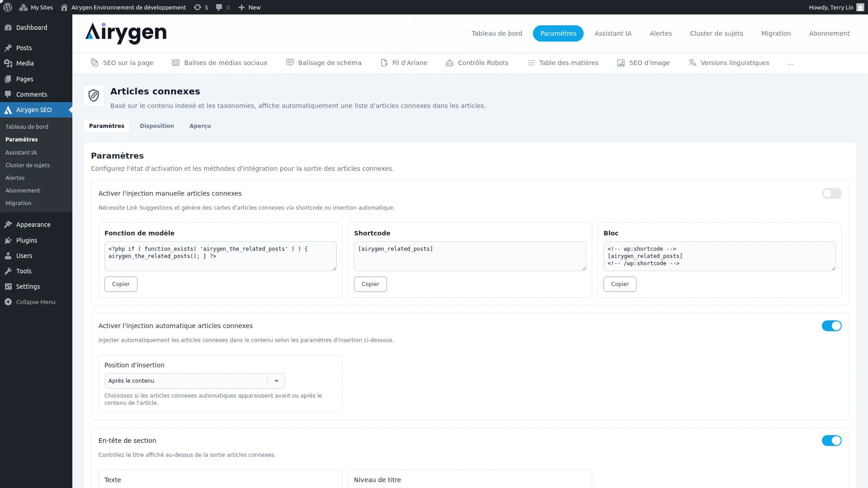The height and width of the screenshot is (488, 868).
Task: Click the Comments icon in sidebar
Action: point(8,94)
